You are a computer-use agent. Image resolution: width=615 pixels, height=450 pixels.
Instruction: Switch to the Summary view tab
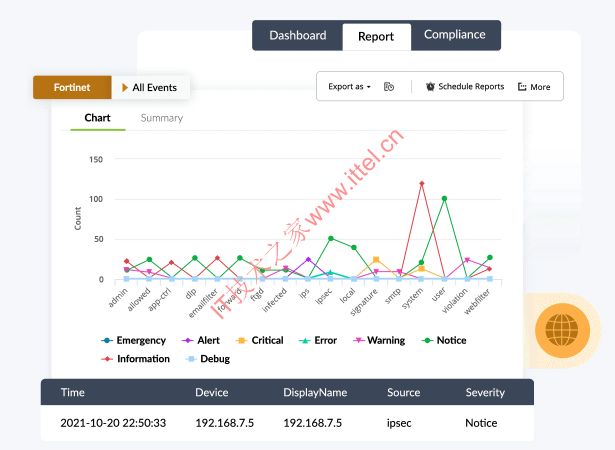pyautogui.click(x=161, y=118)
